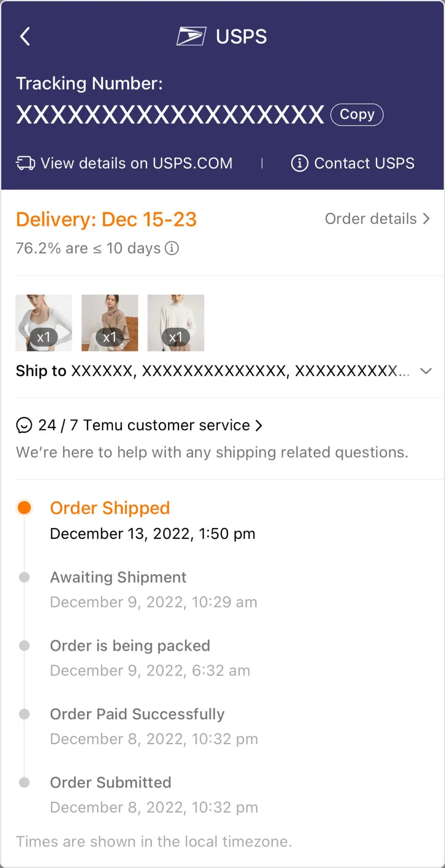Click the USPS eagle logo
445x868 pixels.
(192, 36)
